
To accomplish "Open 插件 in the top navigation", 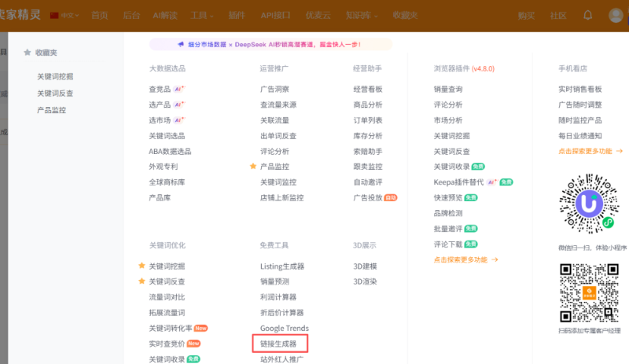I will (237, 15).
